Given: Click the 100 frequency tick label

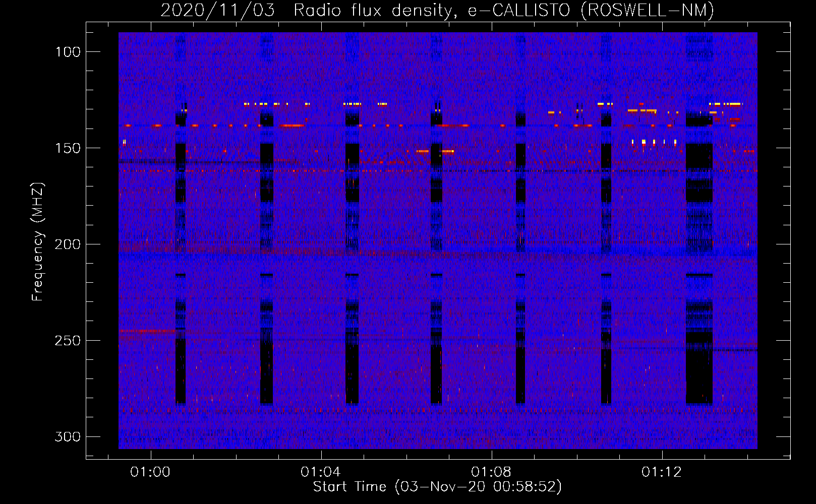Looking at the screenshot, I should [68, 52].
